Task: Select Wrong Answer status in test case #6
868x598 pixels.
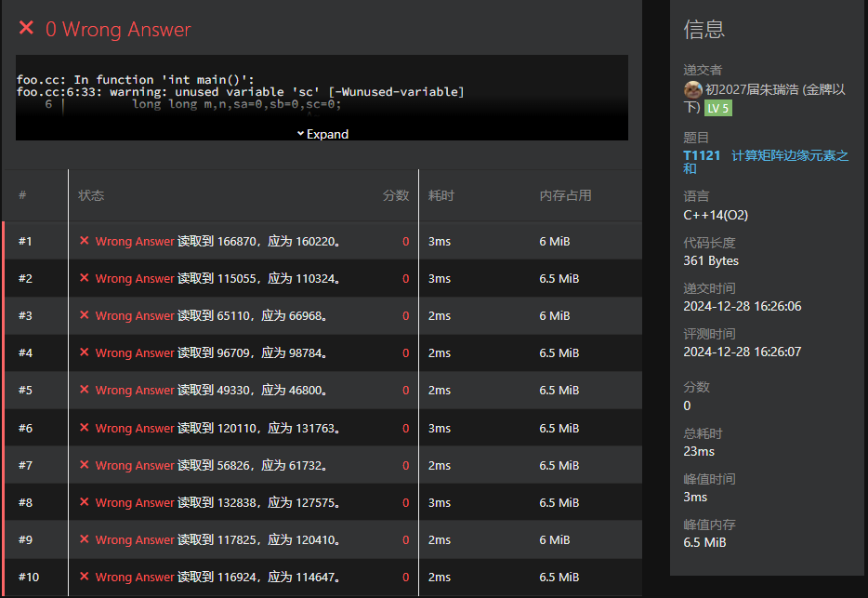Action: pyautogui.click(x=134, y=428)
